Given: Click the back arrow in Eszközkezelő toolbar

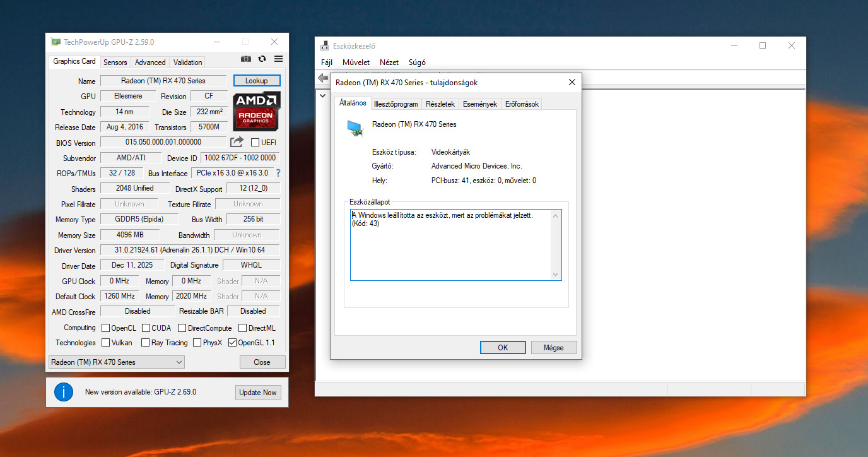Looking at the screenshot, I should (323, 78).
